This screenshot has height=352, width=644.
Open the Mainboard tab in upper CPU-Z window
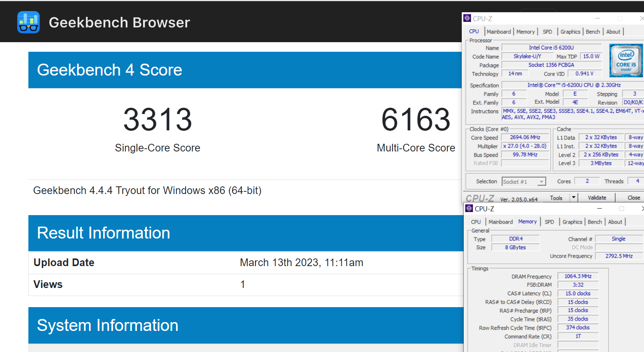[499, 32]
